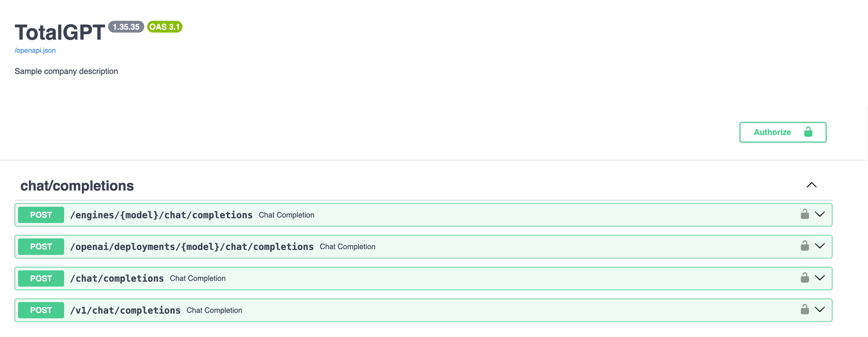Expand the /engines/{model}/chat/completions endpoint
The width and height of the screenshot is (868, 337).
point(820,214)
